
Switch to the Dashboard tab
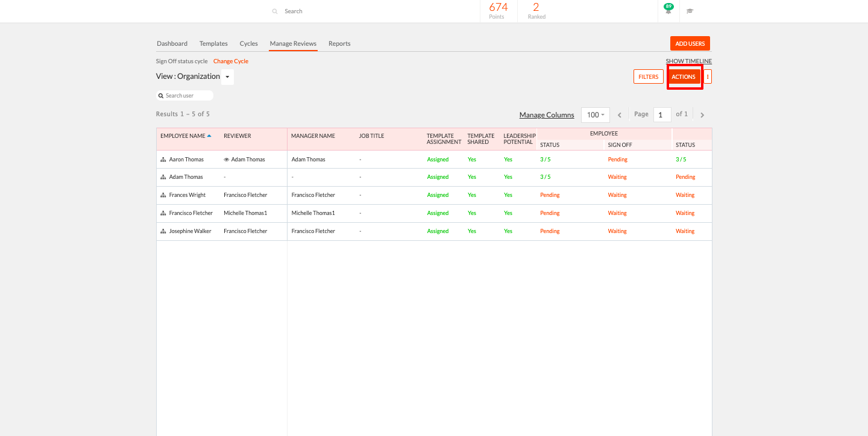click(172, 43)
